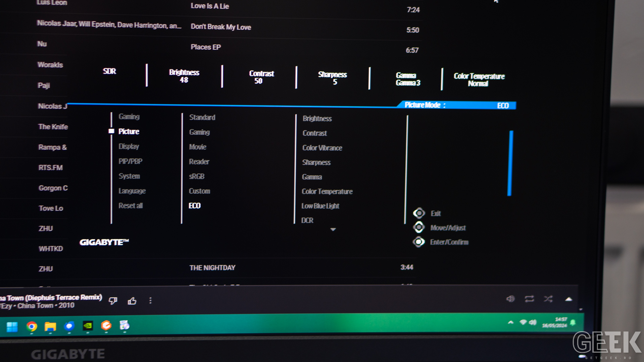Viewport: 644px width, 362px height.
Task: Choose the Gaming picture mode
Action: click(x=199, y=132)
